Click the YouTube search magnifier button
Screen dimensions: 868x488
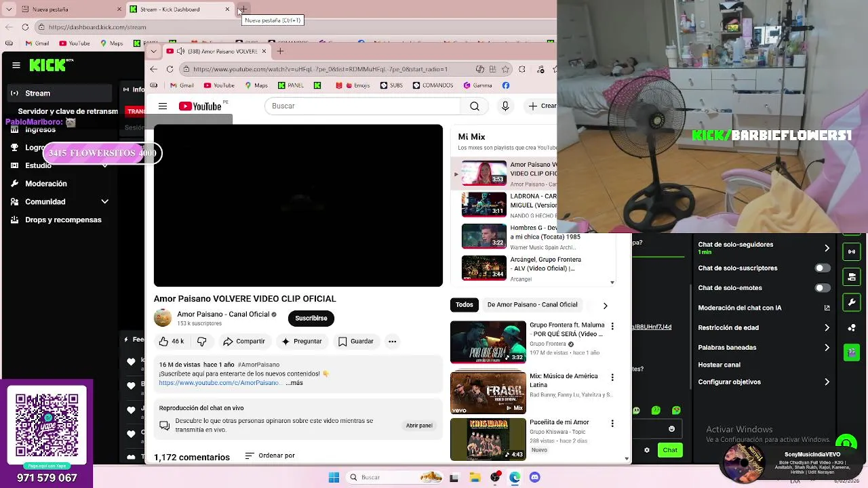click(x=475, y=106)
